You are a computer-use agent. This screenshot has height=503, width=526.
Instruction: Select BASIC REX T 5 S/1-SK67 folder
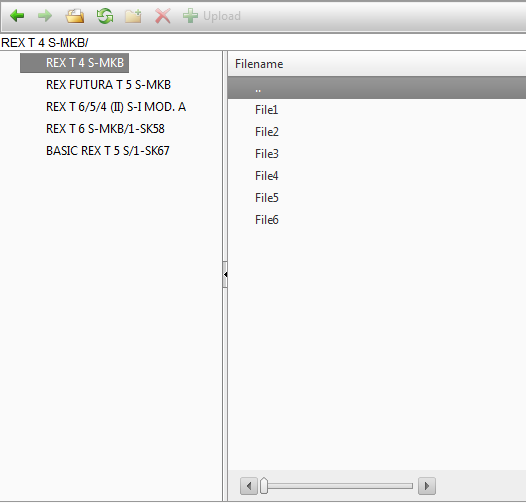pyautogui.click(x=108, y=151)
